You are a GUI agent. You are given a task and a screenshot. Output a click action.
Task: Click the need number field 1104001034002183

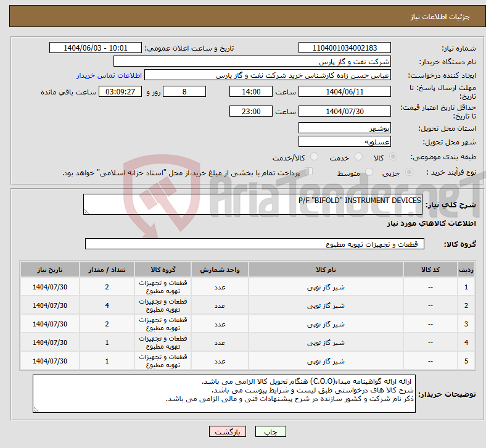click(x=344, y=48)
